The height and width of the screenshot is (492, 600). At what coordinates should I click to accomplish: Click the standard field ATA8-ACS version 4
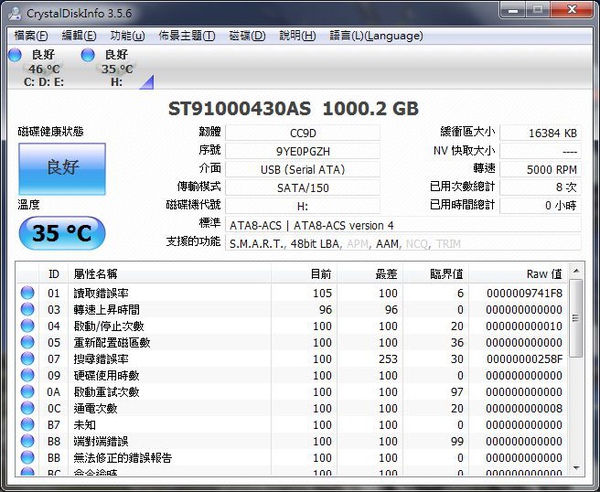[x=403, y=225]
